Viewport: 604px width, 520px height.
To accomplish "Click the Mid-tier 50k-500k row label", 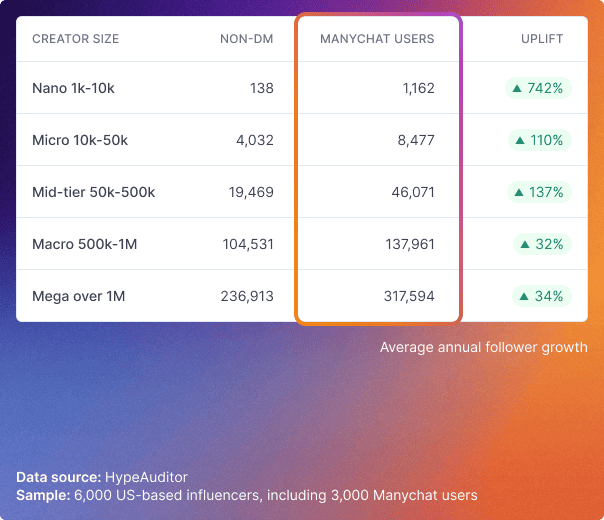I will click(x=94, y=192).
